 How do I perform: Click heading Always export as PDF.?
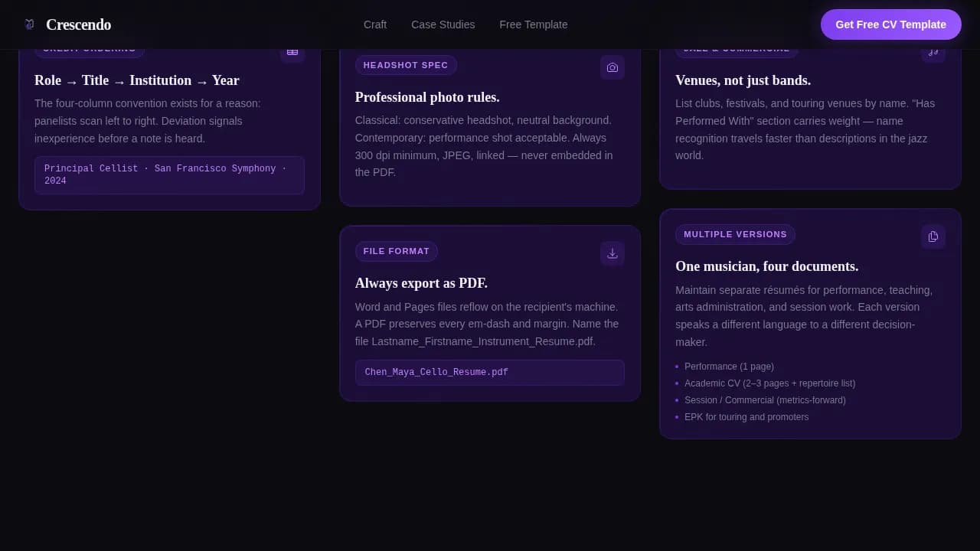coord(421,283)
